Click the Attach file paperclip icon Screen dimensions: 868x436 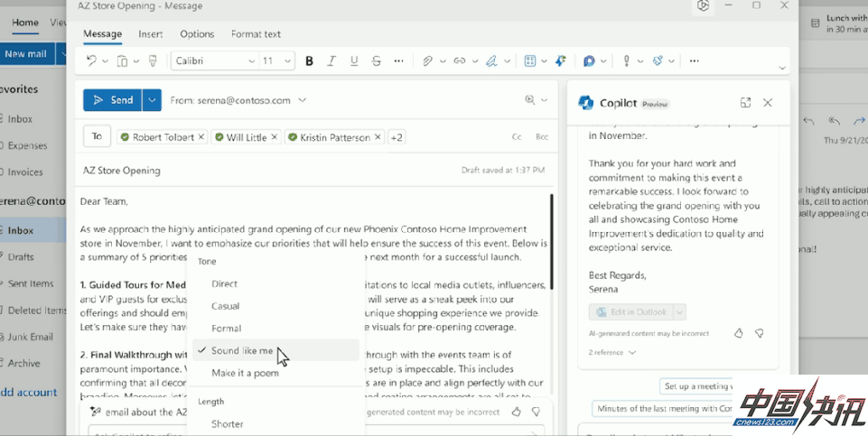pyautogui.click(x=427, y=60)
